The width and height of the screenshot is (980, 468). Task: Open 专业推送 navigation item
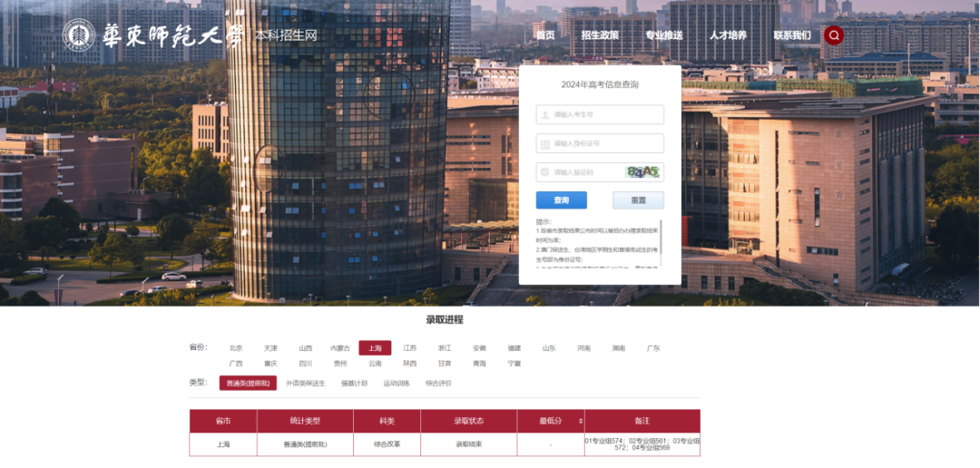(663, 35)
